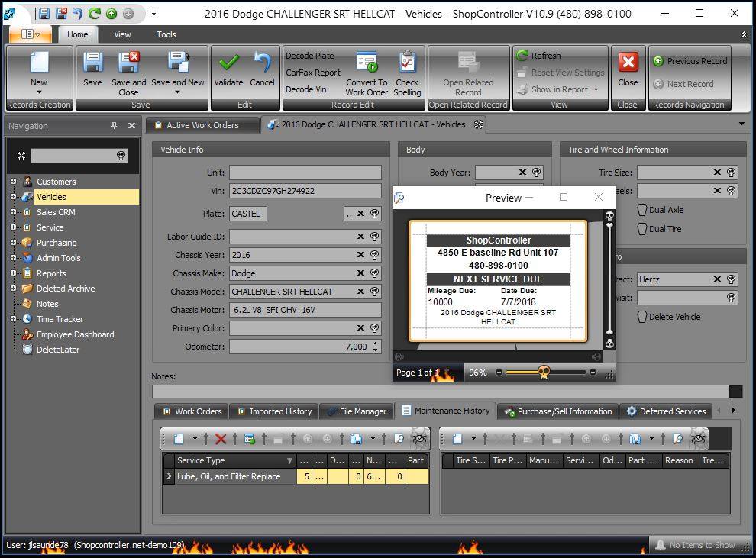The width and height of the screenshot is (756, 558).
Task: Click the Save and Close ribbon icon
Action: [129, 63]
